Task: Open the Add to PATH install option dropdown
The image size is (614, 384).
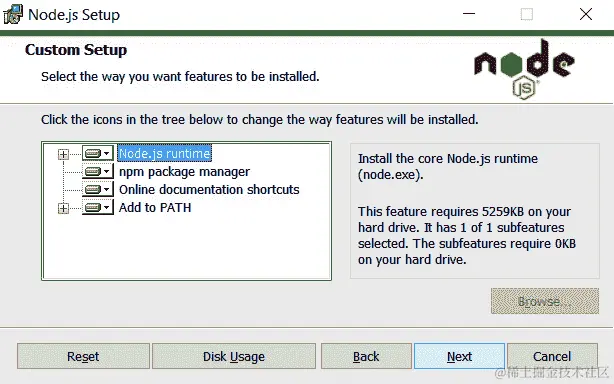Action: click(98, 207)
